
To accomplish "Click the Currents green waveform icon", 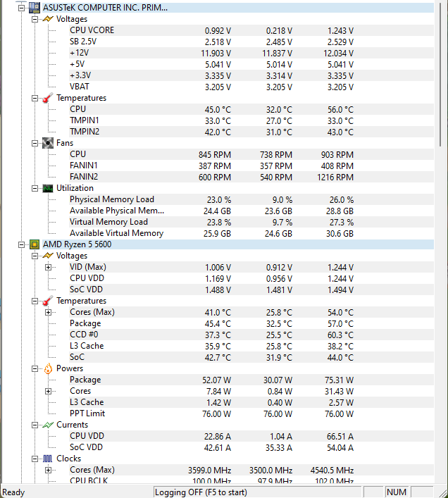I will coord(48,425).
